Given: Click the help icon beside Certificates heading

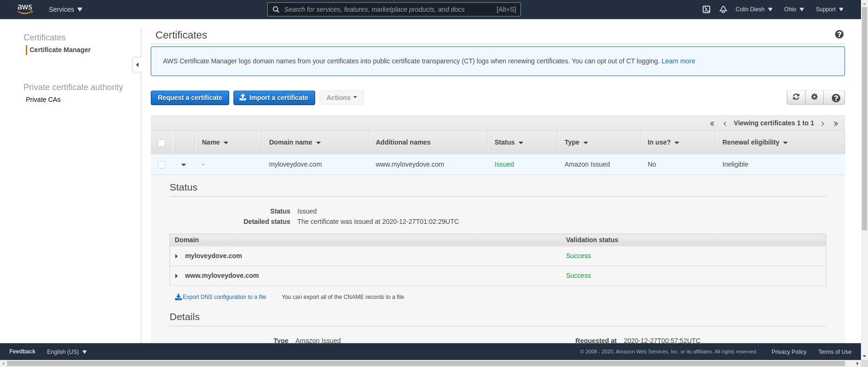Looking at the screenshot, I should (x=839, y=34).
